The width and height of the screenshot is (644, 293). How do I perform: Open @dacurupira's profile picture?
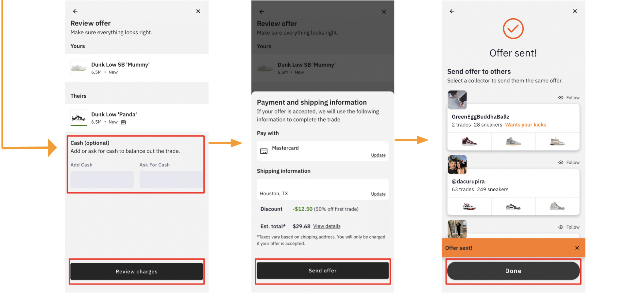[457, 164]
